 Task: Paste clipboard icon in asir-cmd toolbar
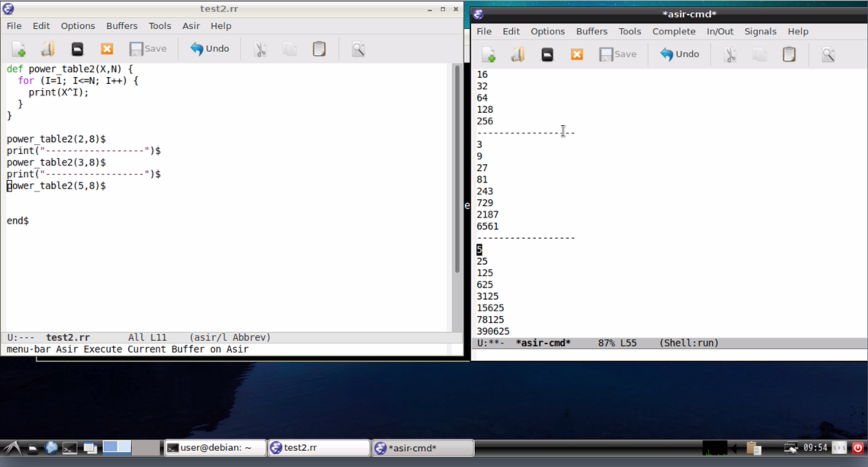click(789, 54)
